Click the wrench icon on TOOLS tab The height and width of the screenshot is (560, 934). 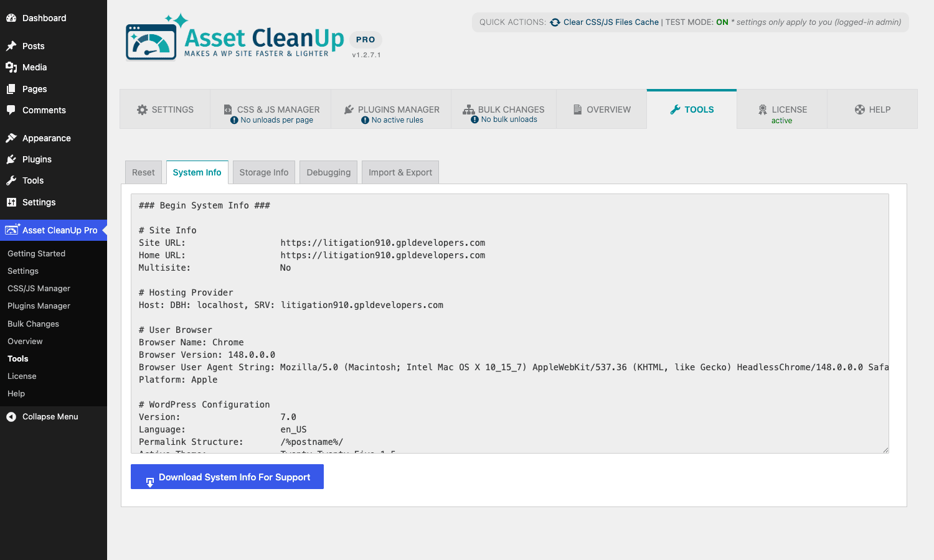pos(676,110)
